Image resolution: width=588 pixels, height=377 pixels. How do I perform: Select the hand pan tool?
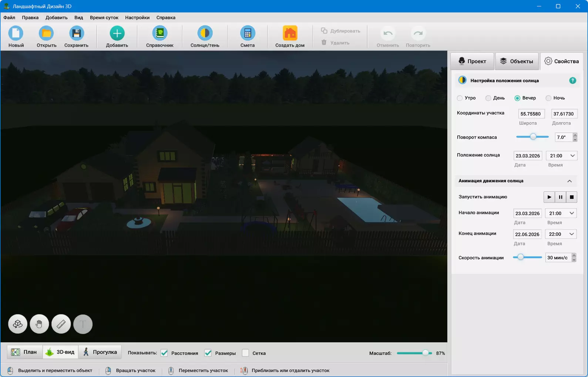click(39, 324)
